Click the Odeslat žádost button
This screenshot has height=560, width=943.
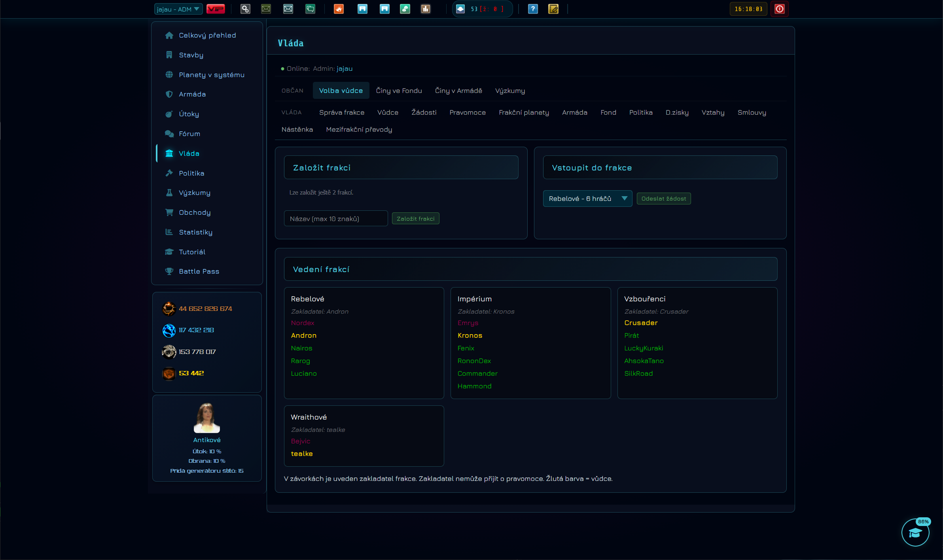[664, 199]
